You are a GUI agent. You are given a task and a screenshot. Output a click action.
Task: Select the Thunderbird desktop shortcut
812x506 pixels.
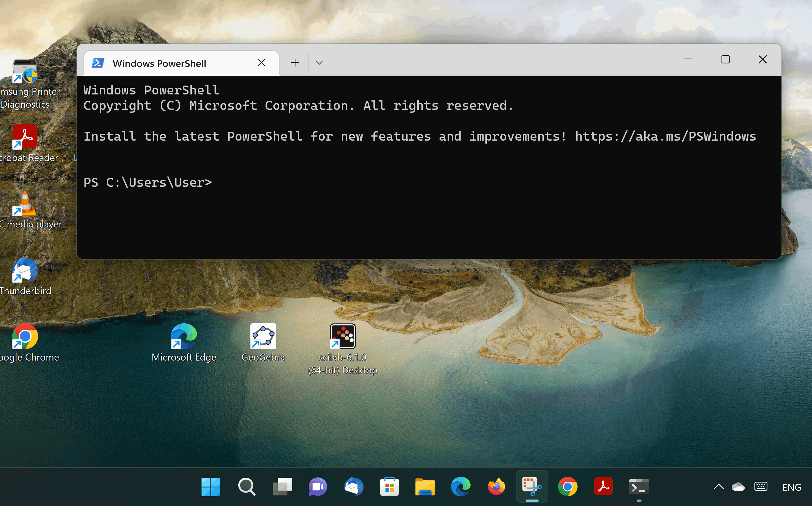click(x=25, y=276)
